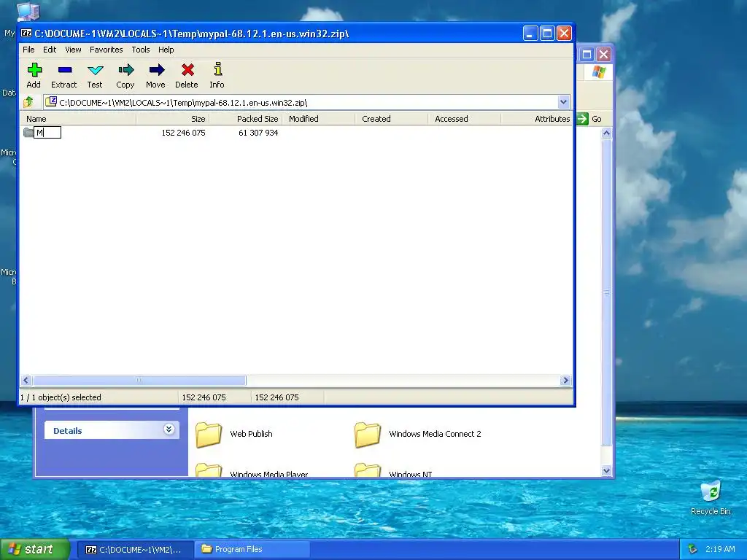747x560 pixels.
Task: Select the Web Publish folder
Action: click(x=234, y=434)
